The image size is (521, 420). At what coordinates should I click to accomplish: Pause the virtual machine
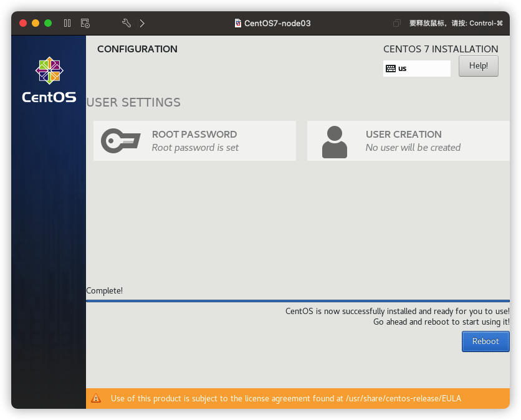67,23
